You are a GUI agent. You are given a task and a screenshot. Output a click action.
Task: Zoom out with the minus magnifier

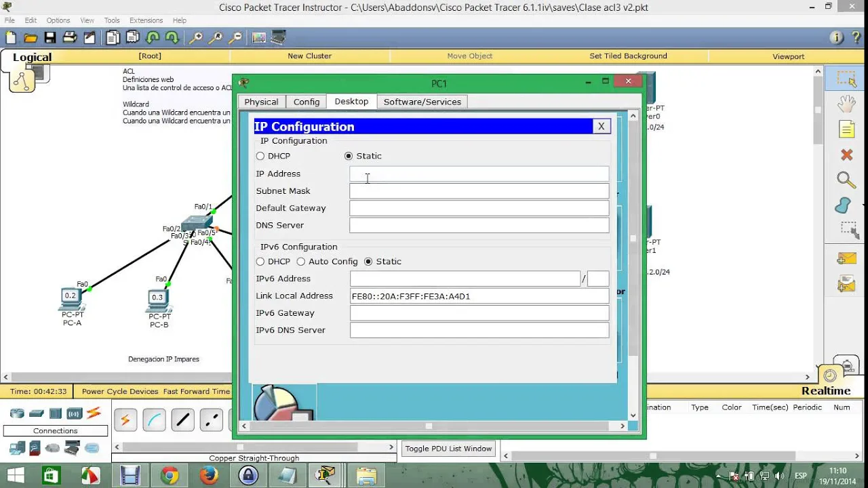pyautogui.click(x=235, y=38)
